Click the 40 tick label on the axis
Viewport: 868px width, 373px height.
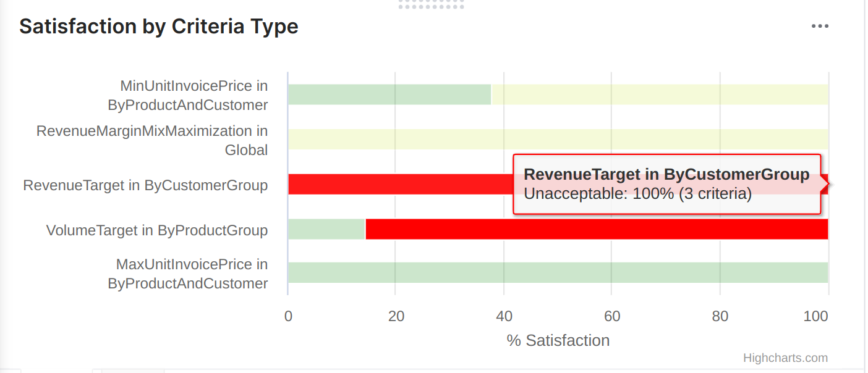click(504, 317)
